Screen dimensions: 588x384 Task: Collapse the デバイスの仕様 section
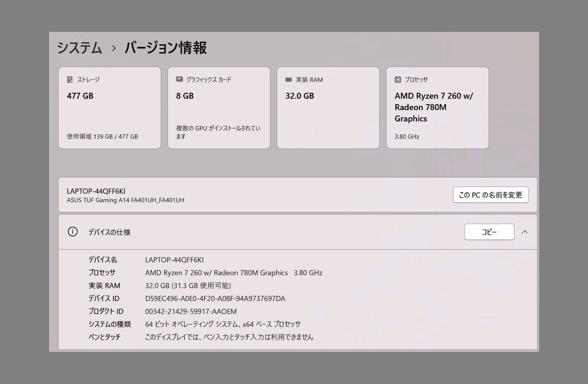(x=525, y=231)
